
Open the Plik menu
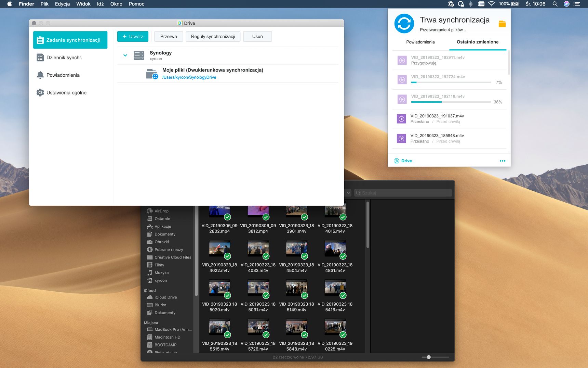click(44, 4)
